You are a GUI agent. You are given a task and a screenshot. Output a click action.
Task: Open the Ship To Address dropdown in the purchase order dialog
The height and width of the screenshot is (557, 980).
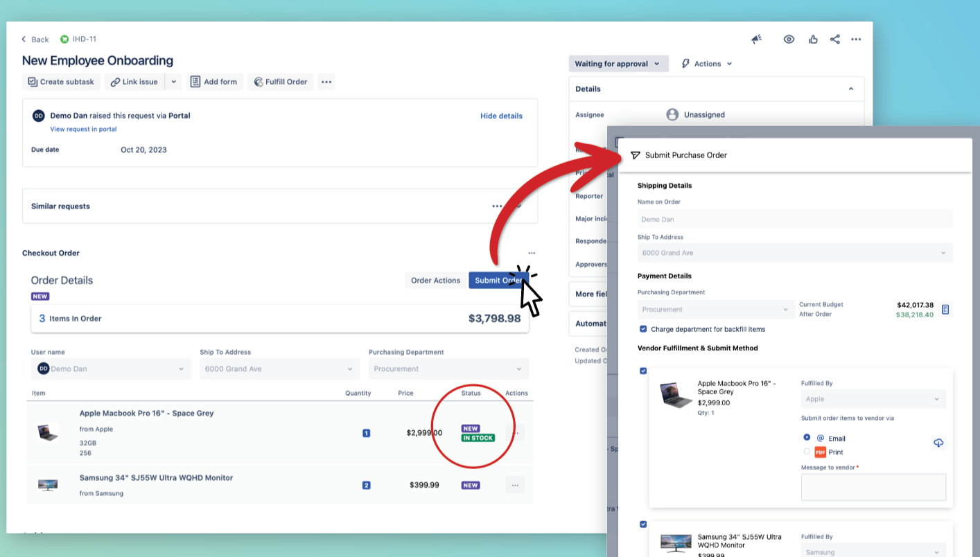tap(795, 253)
